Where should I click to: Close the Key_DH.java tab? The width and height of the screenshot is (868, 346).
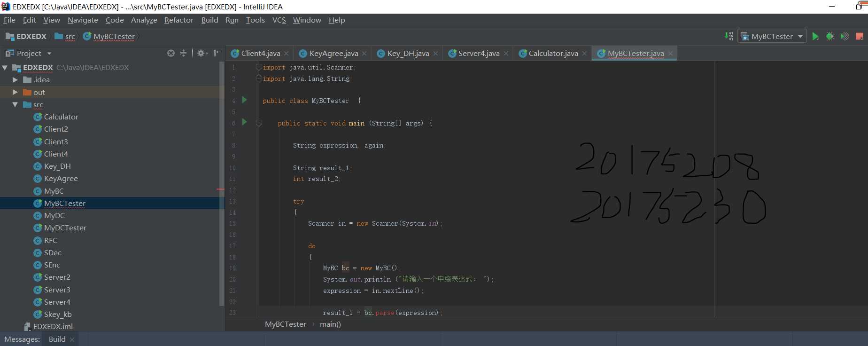[435, 54]
